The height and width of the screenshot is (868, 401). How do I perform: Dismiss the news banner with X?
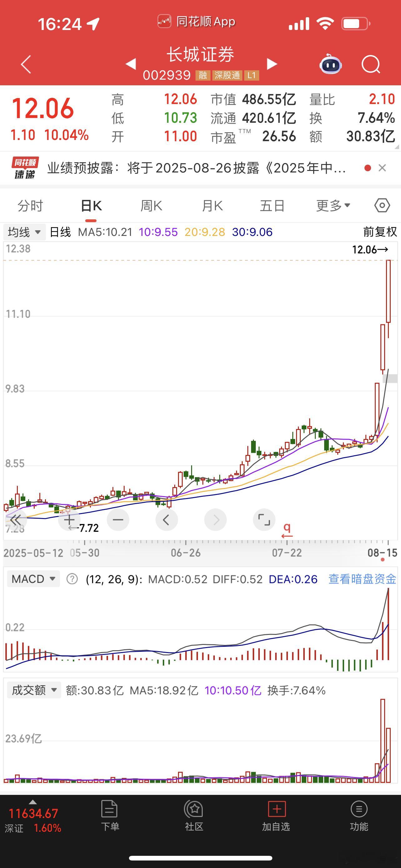382,168
